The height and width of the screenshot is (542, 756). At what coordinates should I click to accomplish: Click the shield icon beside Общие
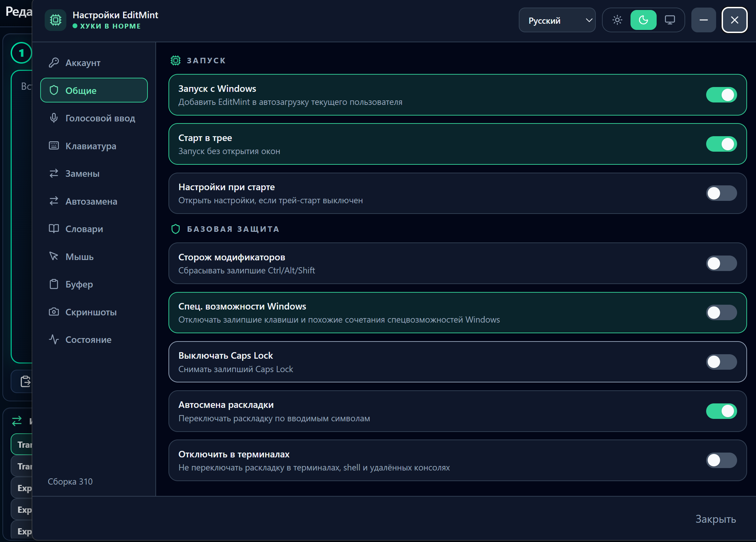pyautogui.click(x=54, y=90)
